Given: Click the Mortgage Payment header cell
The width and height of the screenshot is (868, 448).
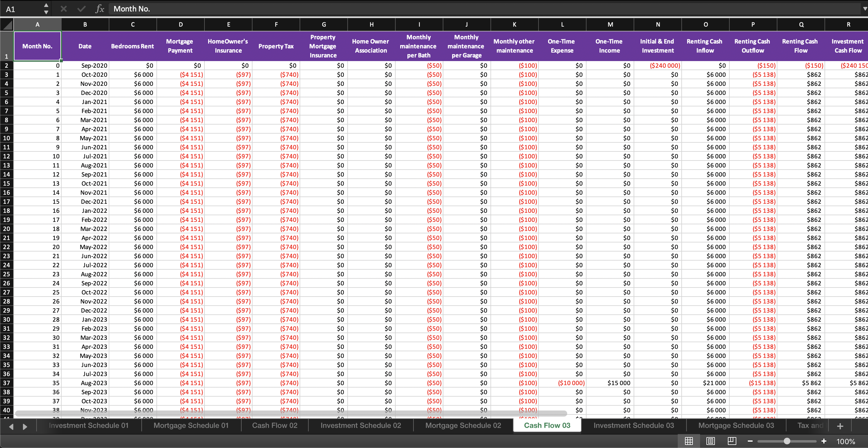Looking at the screenshot, I should 181,46.
